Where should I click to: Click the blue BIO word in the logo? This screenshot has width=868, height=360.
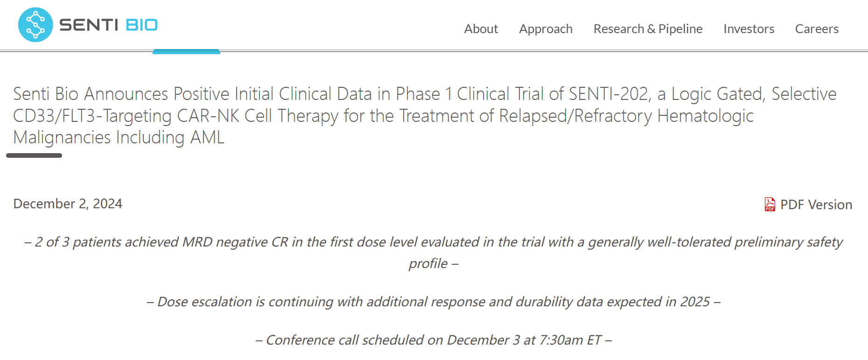coord(142,25)
